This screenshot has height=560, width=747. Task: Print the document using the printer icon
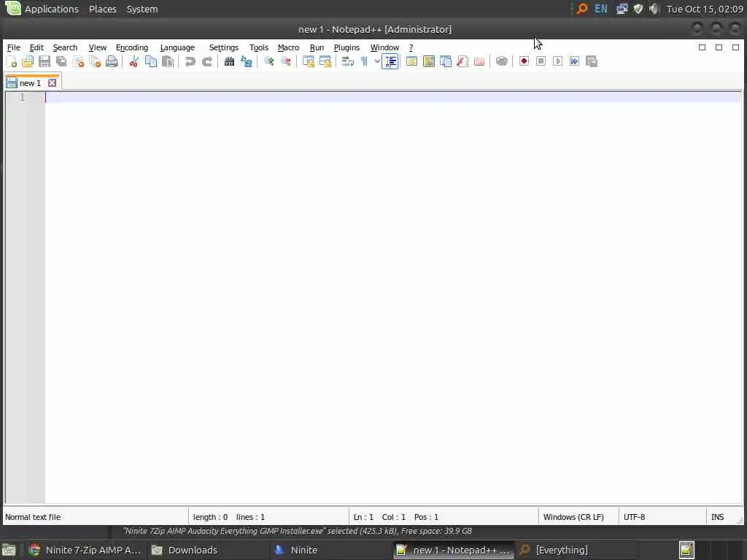[x=112, y=61]
